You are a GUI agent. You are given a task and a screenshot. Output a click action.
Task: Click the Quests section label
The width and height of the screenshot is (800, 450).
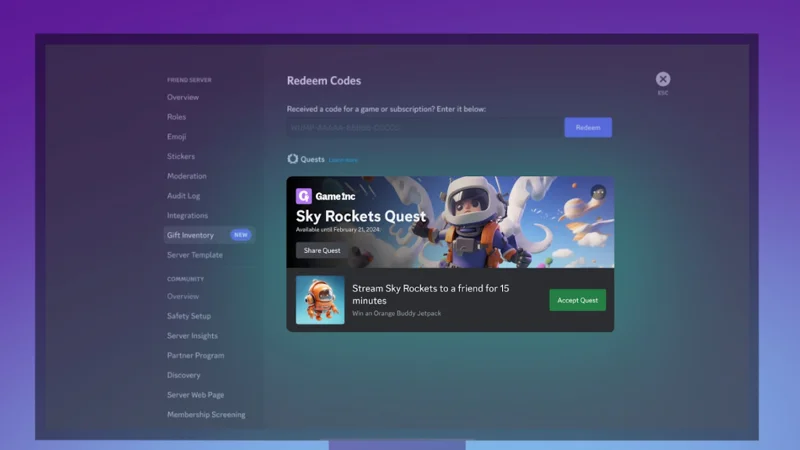312,159
